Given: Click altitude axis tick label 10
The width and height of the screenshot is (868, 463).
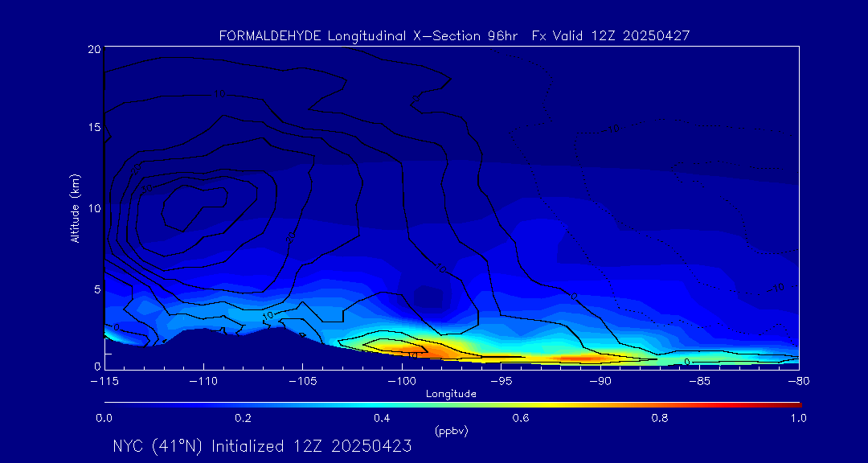Looking at the screenshot, I should (93, 208).
